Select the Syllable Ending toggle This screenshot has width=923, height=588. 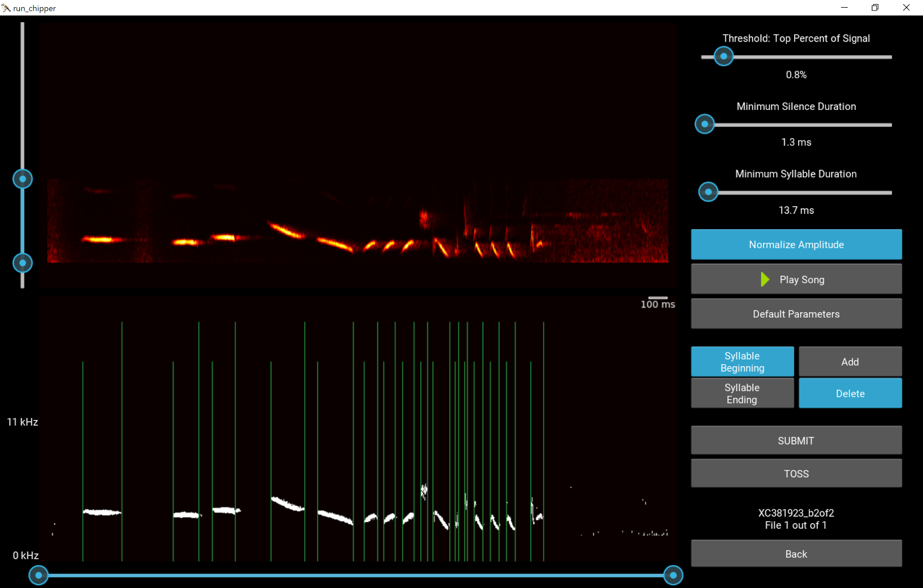[x=742, y=393]
